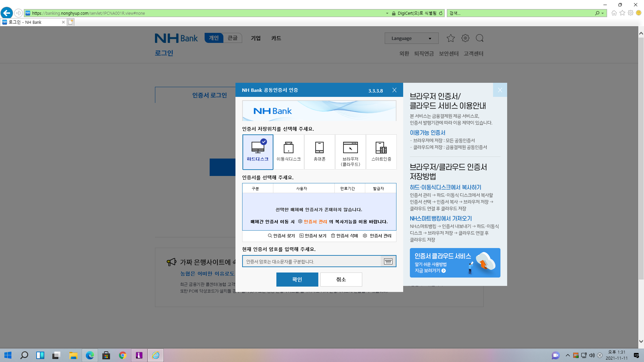Click the 만료기간 column header

pos(347,188)
